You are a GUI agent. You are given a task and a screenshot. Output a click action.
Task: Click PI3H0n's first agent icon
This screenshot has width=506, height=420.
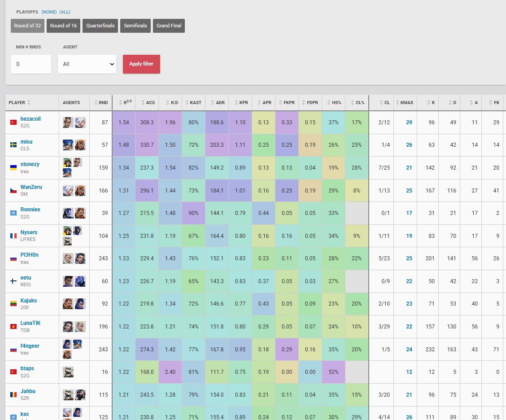pos(68,258)
